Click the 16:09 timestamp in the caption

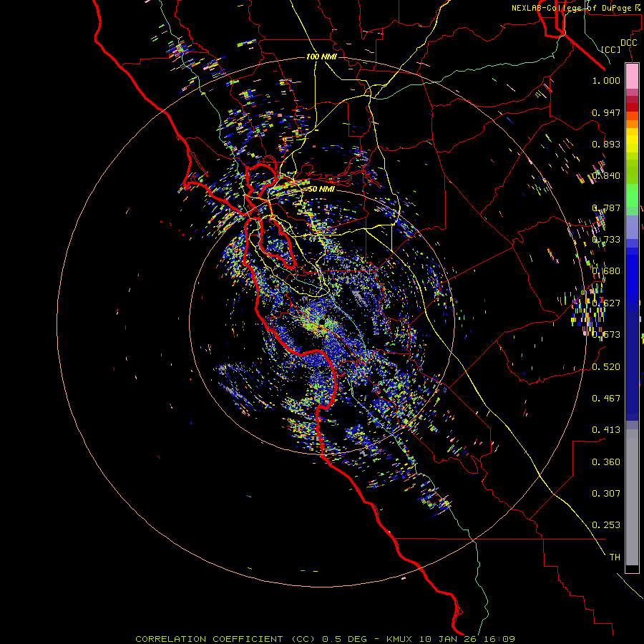[x=499, y=639]
